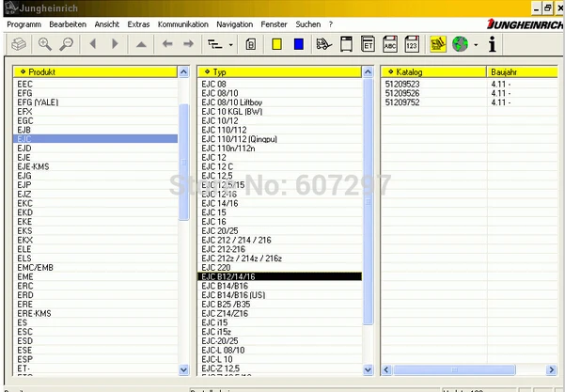Select type EJC B14/B16 (US)

coord(279,295)
